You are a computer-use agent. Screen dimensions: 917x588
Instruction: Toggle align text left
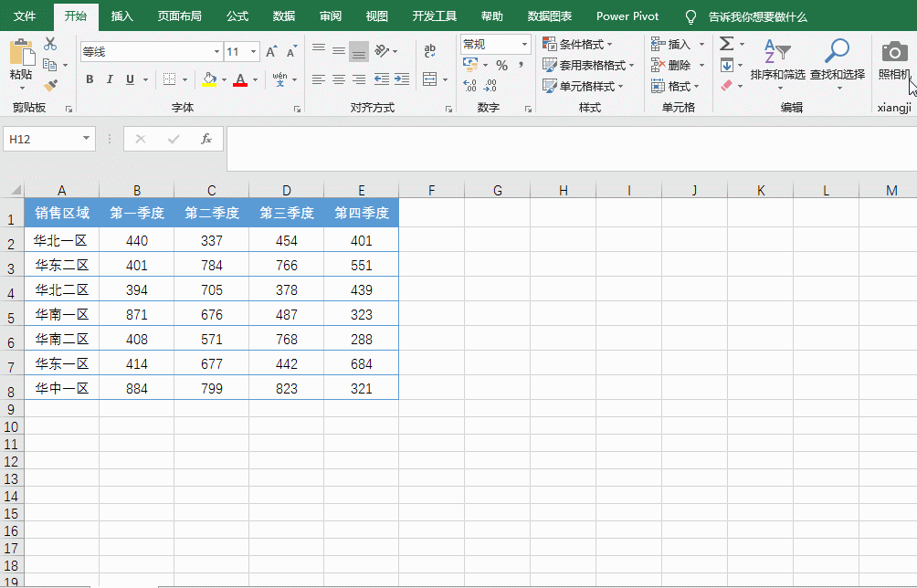click(319, 79)
